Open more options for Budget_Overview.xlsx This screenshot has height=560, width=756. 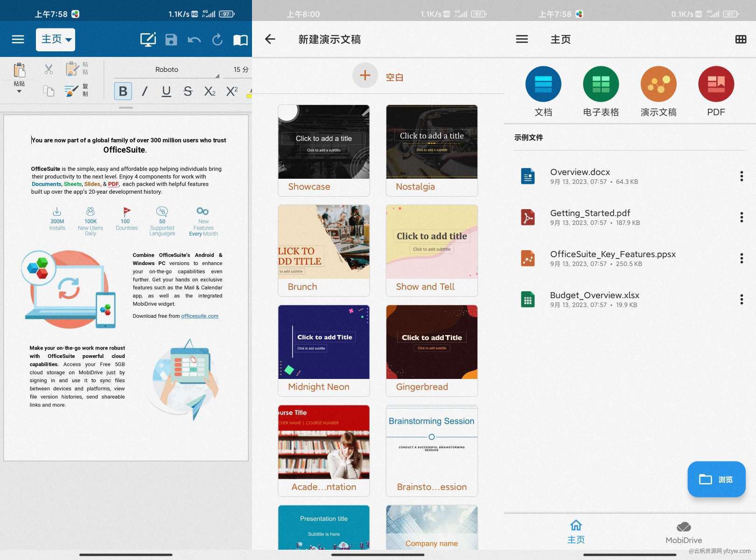(742, 300)
